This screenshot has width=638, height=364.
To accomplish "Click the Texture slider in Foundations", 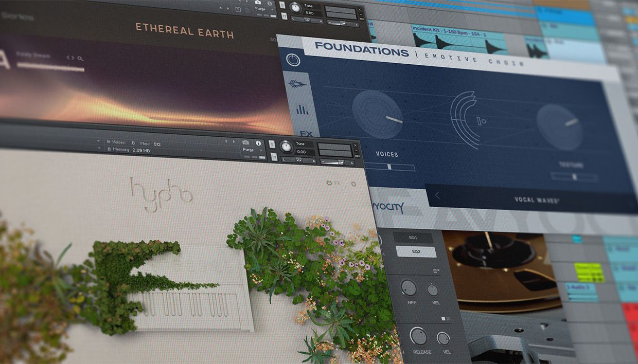I will pyautogui.click(x=574, y=176).
